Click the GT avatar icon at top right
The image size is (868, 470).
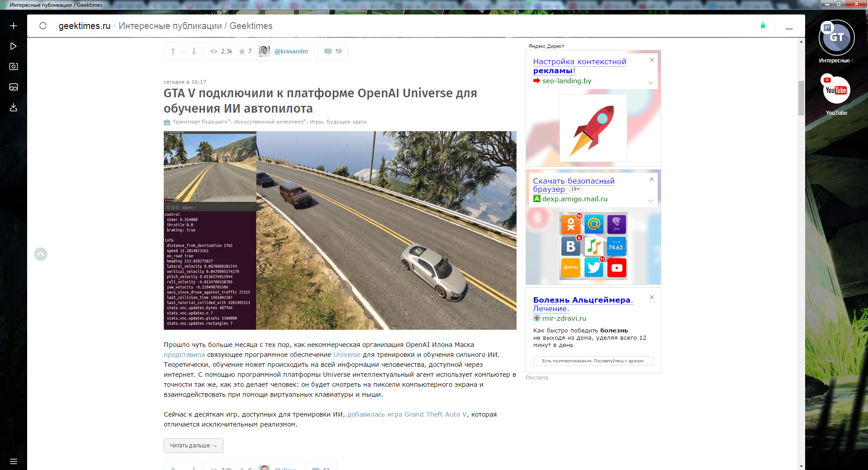[x=836, y=38]
